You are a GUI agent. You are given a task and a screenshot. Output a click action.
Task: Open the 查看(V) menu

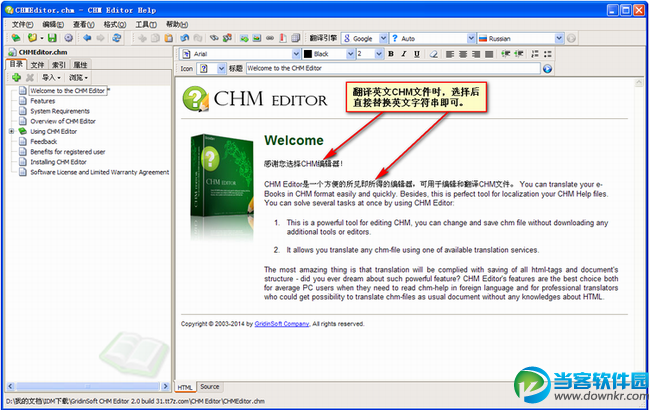pyautogui.click(x=84, y=24)
